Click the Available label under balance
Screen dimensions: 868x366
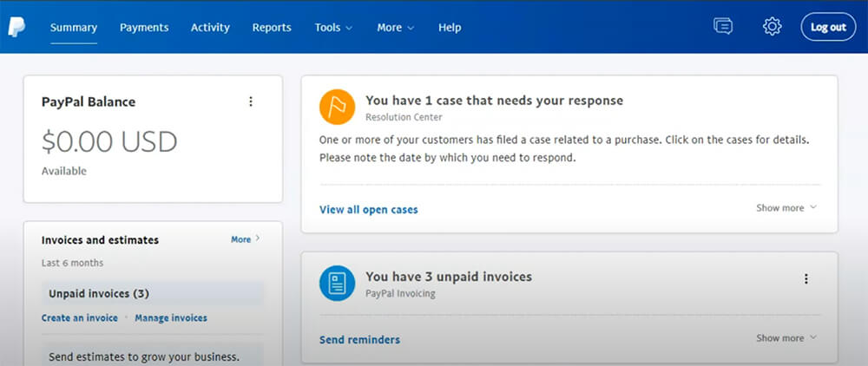click(64, 172)
